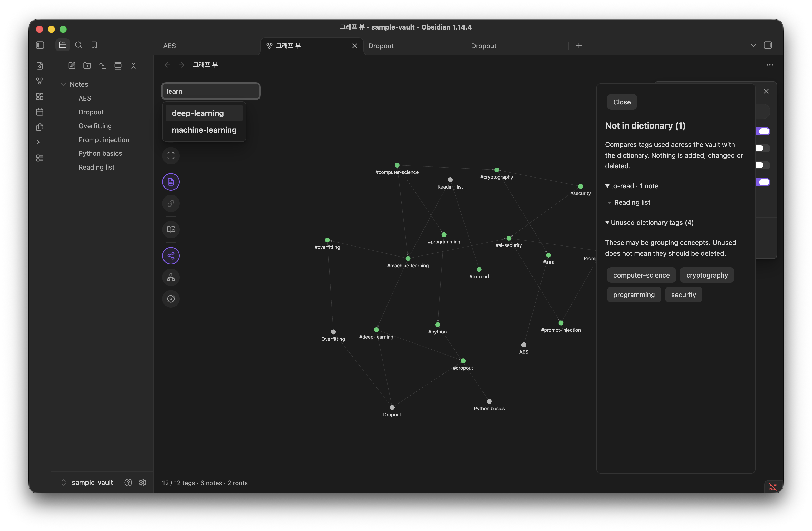
Task: Open Prompt injection note in file tree
Action: point(104,140)
